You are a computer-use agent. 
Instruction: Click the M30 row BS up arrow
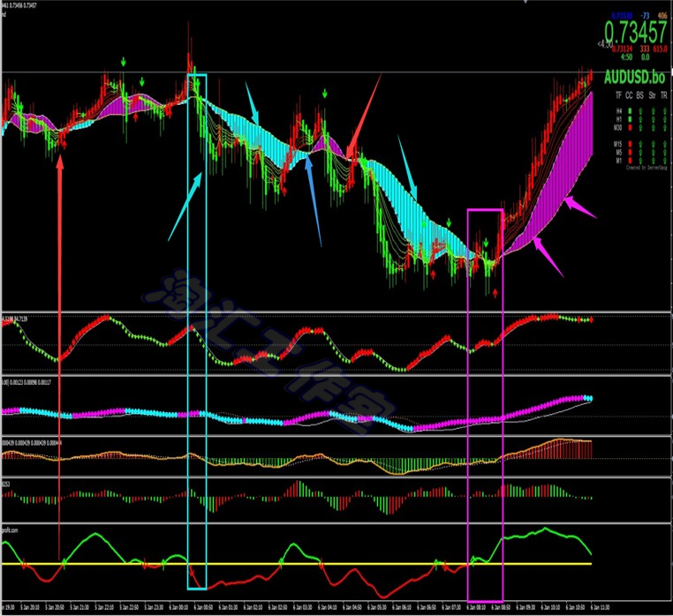641,128
